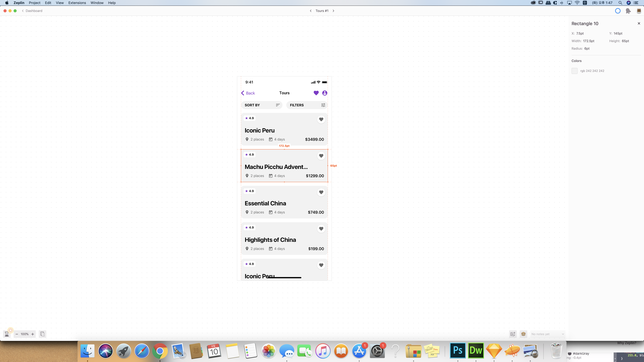This screenshot has width=644, height=362.
Task: Click the add note icon
Action: [513, 334]
